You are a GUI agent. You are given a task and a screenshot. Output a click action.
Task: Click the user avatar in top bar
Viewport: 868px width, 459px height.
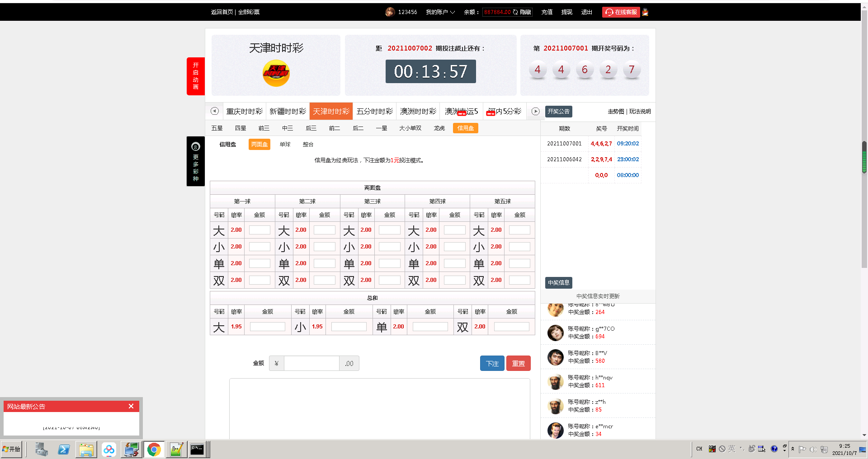click(x=390, y=12)
